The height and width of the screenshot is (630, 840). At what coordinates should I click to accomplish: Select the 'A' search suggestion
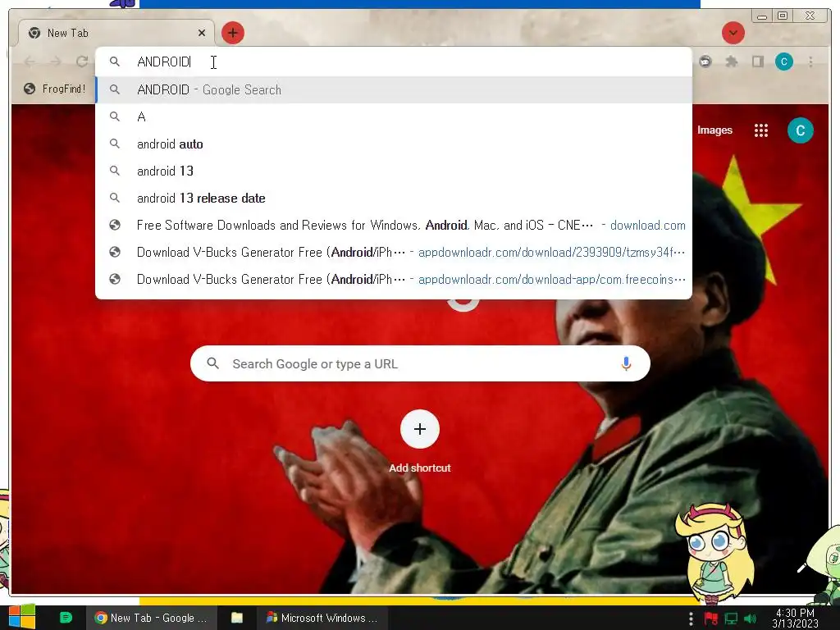(x=394, y=116)
